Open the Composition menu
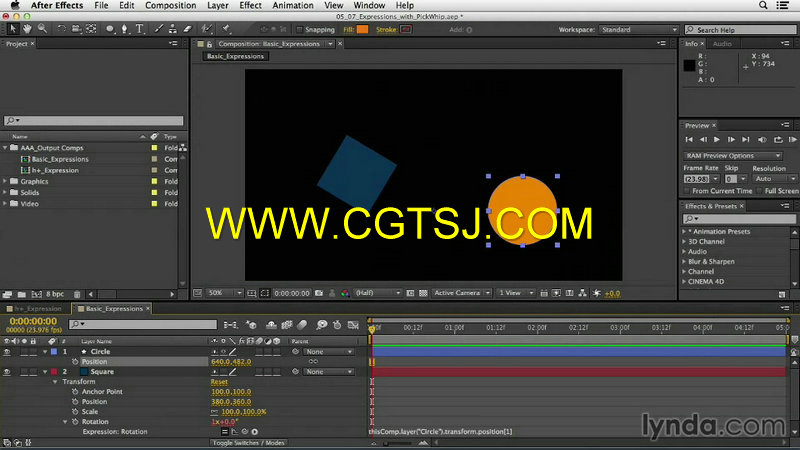 170,5
